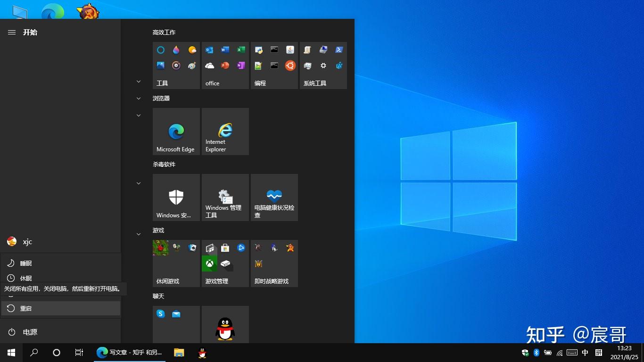Expand the 游戏管理 folder tile
Viewport: 644px width, 362px height.
pyautogui.click(x=225, y=263)
